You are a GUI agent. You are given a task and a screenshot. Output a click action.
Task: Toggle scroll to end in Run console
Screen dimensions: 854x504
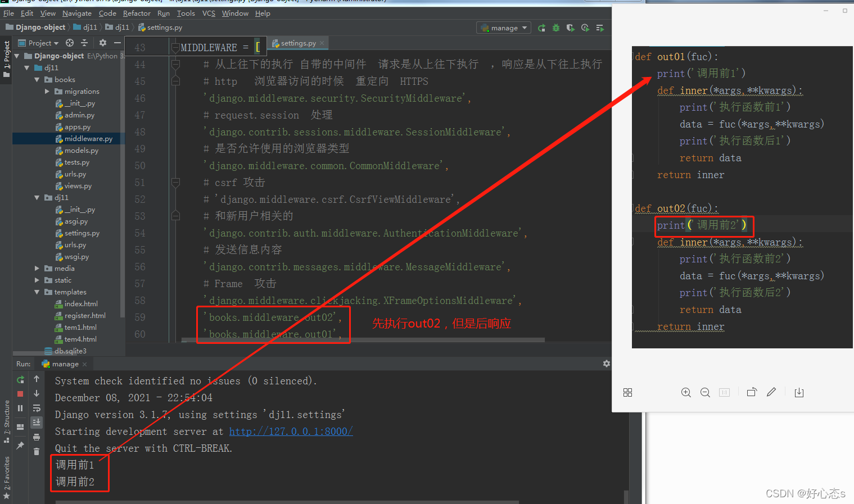pos(37,422)
